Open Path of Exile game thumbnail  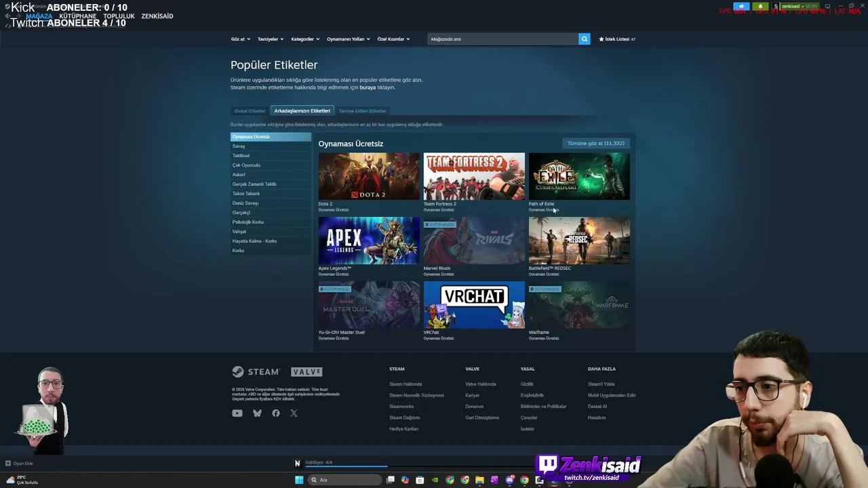pos(579,176)
